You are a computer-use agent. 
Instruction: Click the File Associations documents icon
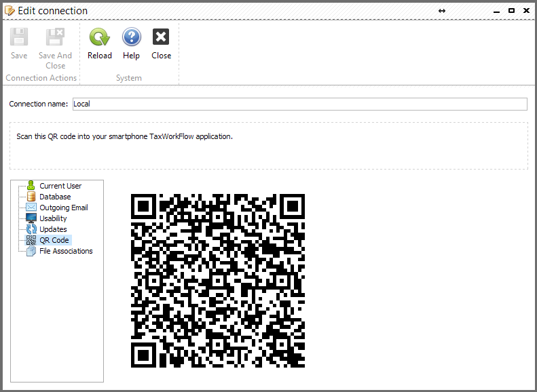[31, 251]
